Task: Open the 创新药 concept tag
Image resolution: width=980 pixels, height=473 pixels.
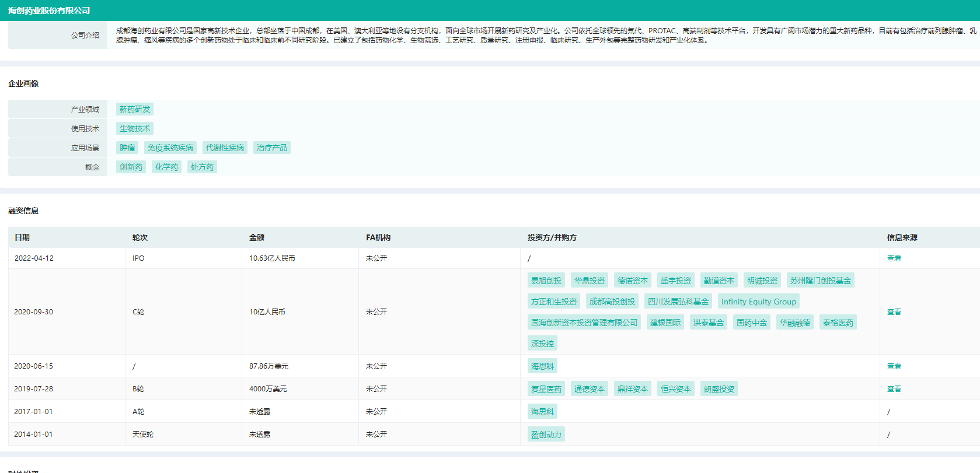Action: coord(131,167)
